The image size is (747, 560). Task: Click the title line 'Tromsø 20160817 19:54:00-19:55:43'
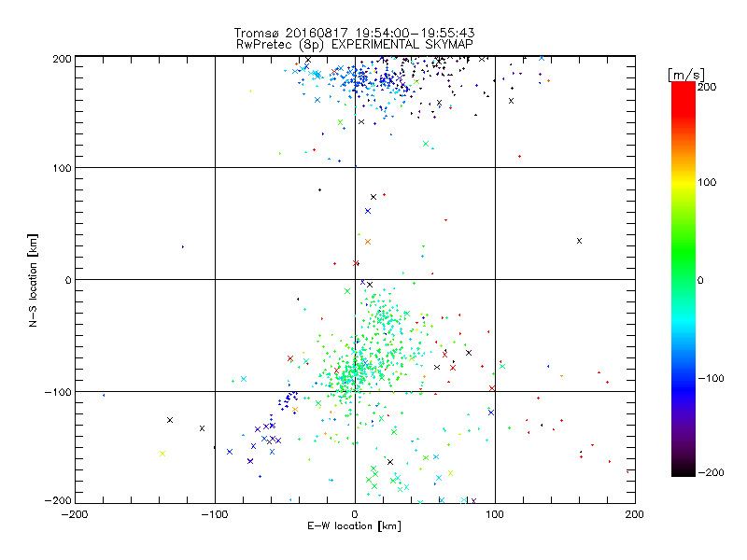(x=354, y=33)
